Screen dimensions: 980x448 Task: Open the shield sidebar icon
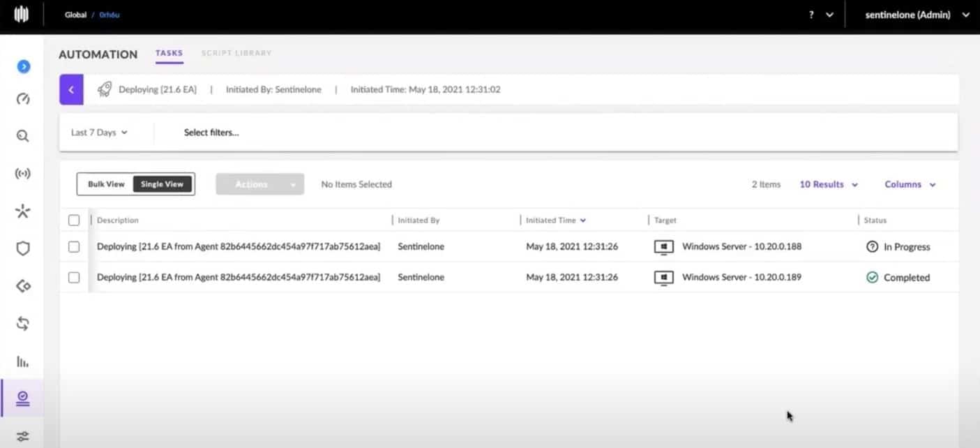(x=23, y=248)
